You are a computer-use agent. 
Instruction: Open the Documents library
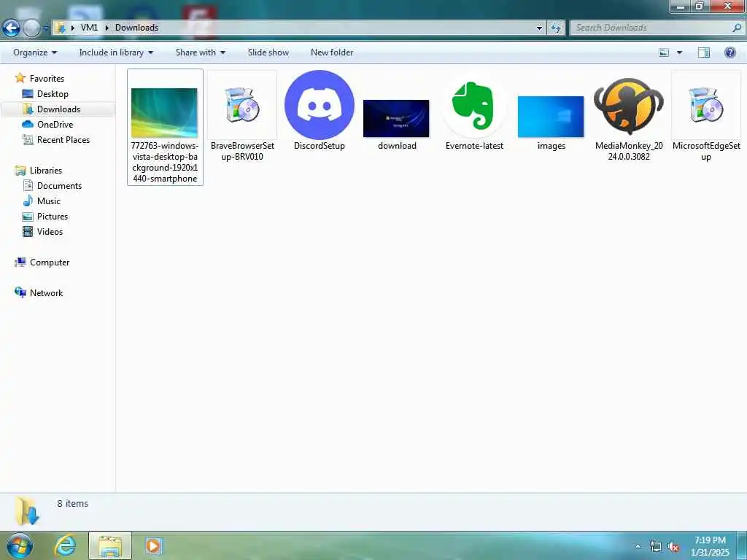tap(59, 186)
